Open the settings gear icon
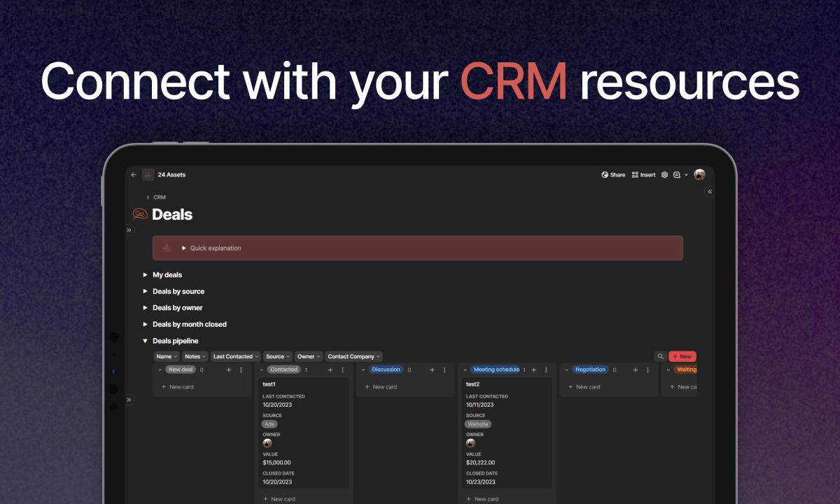840x504 pixels. 665,175
